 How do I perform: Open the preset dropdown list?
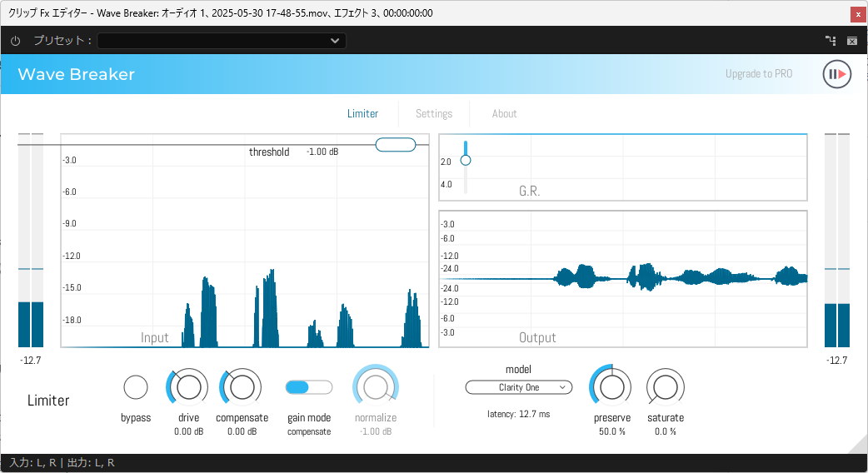coord(221,41)
